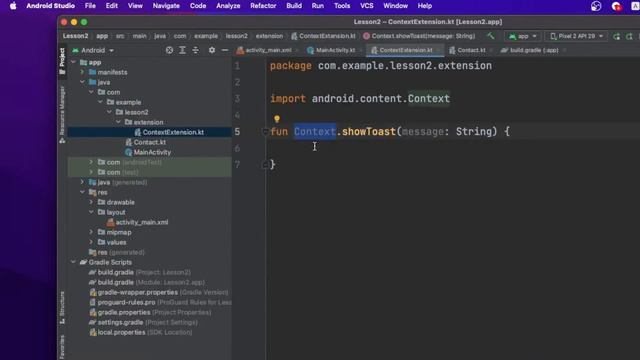
Task: Collapse the layout folder
Action: 91,212
